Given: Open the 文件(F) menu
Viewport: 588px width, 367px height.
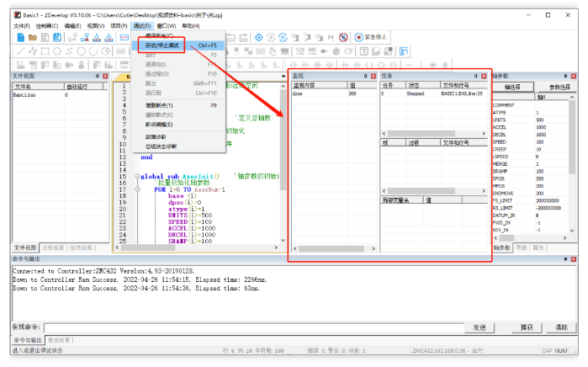Looking at the screenshot, I should tap(21, 26).
